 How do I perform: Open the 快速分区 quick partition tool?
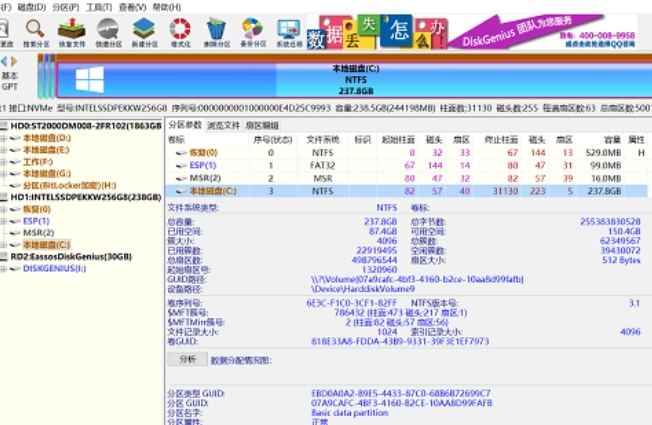coord(108,32)
